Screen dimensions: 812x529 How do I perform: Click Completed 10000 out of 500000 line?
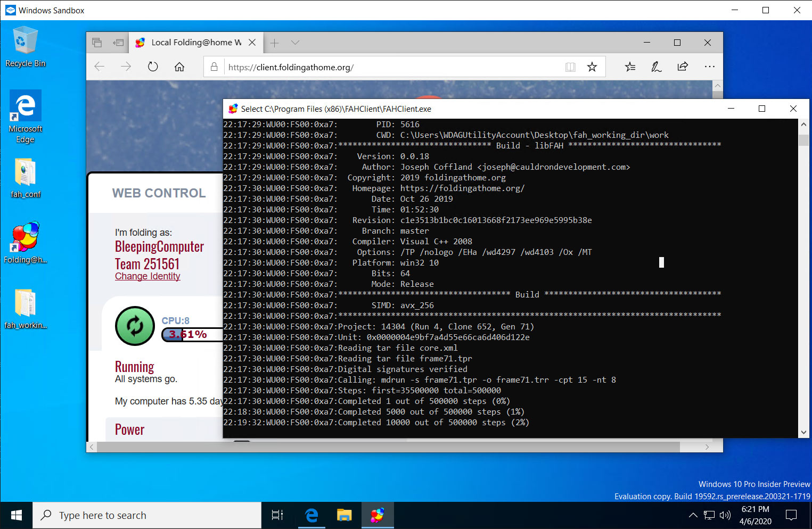point(376,423)
